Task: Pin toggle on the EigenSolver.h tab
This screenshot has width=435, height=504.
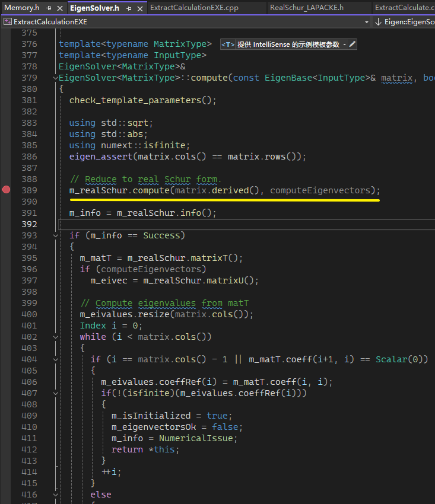Action: [x=129, y=8]
